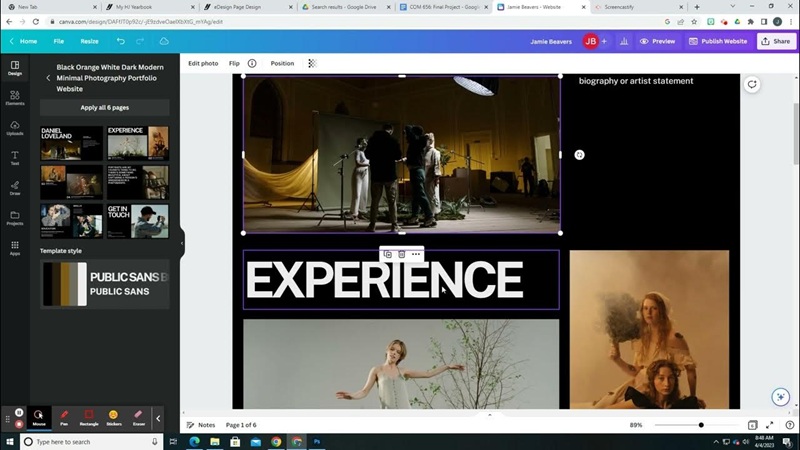Viewport: 800px width, 450px height.
Task: Go to Home
Action: coord(24,41)
